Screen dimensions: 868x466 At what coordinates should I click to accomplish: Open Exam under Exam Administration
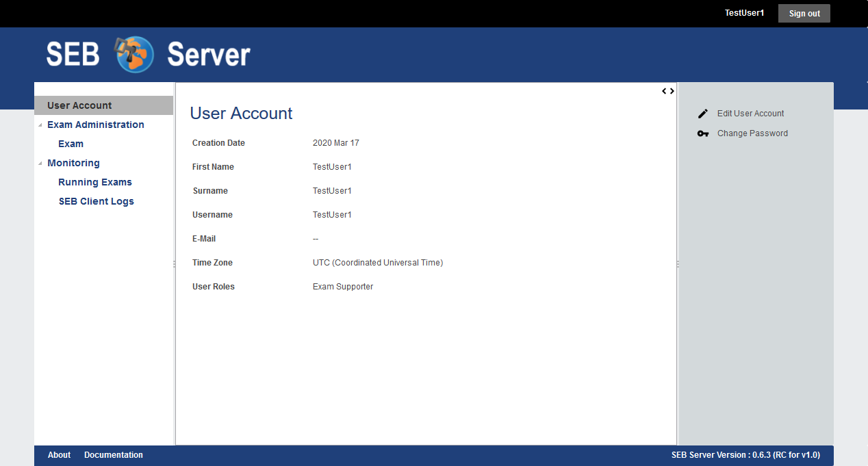click(x=71, y=144)
